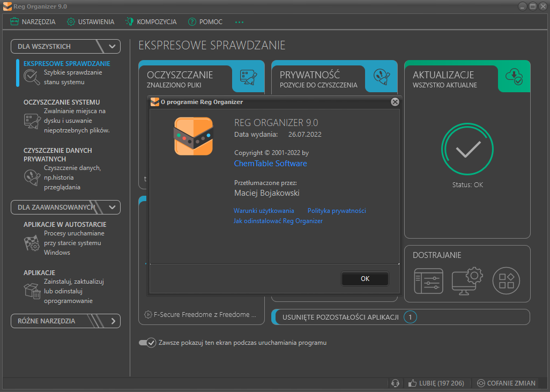Close the O programie Reg Organizer dialog
This screenshot has height=392, width=550.
click(x=395, y=102)
